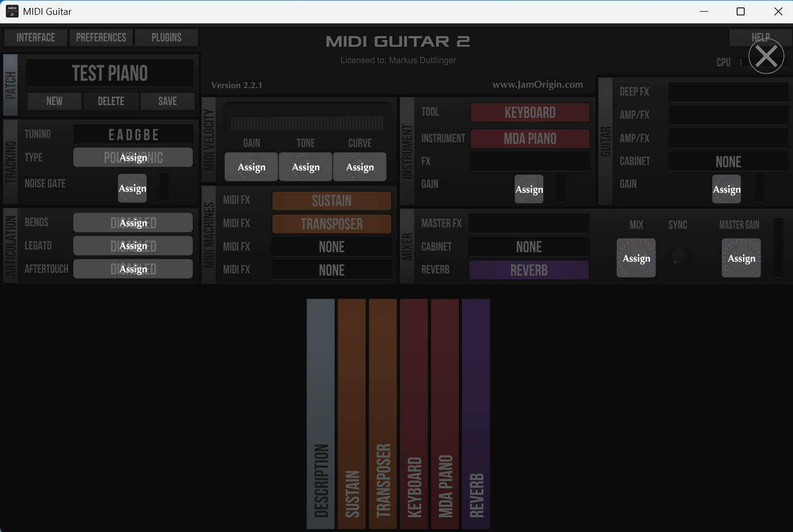Click the MIDI Guitar app icon in title bar

tap(12, 11)
